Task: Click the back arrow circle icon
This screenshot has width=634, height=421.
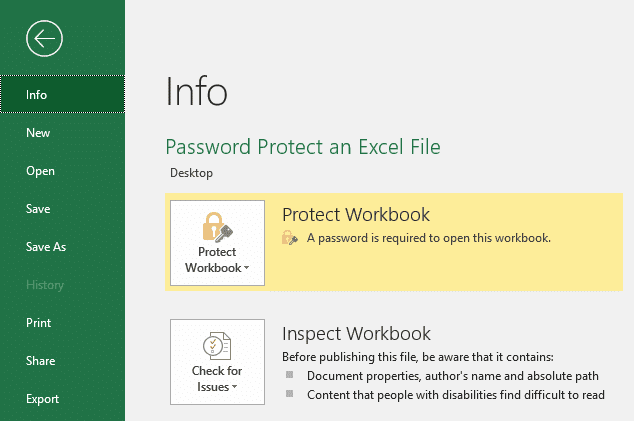Action: pos(45,39)
